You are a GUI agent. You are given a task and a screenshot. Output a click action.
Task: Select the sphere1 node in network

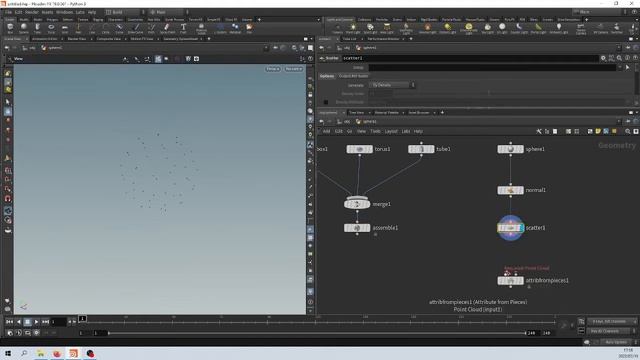(511, 149)
